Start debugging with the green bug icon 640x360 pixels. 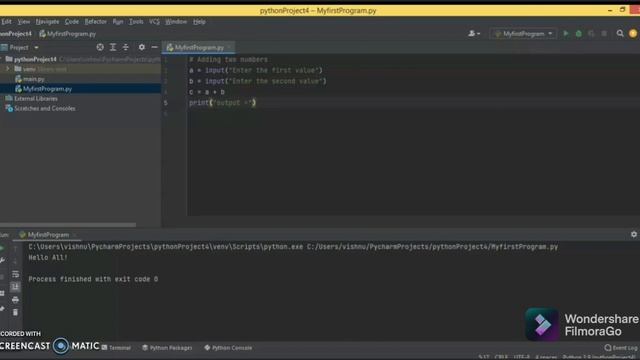[578, 34]
